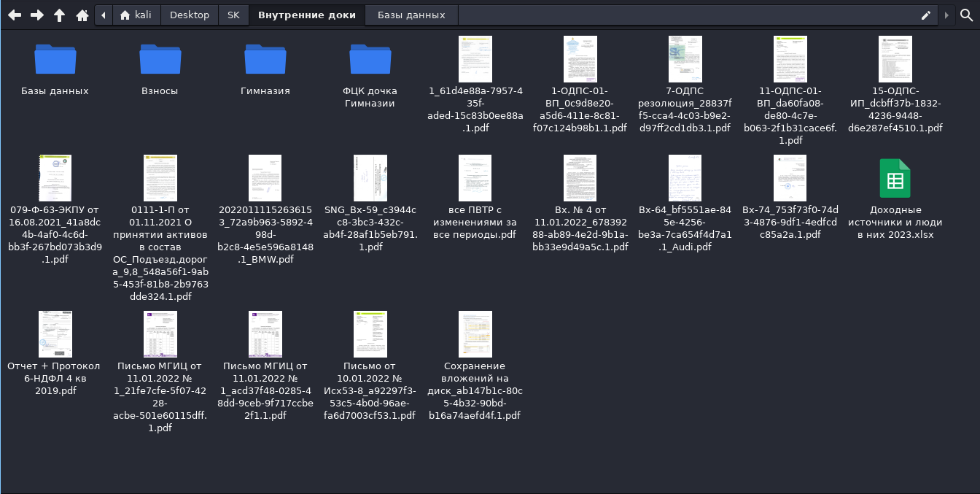980x494 pixels.
Task: Open the home folder icon
Action: point(82,15)
